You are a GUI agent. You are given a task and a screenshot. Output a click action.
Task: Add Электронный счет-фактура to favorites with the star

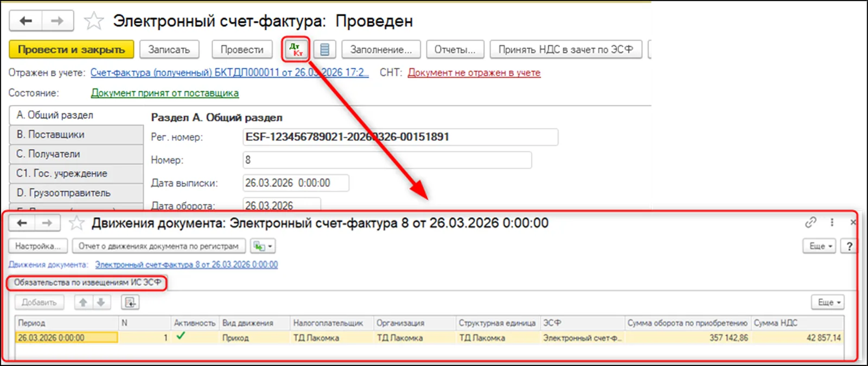(94, 21)
